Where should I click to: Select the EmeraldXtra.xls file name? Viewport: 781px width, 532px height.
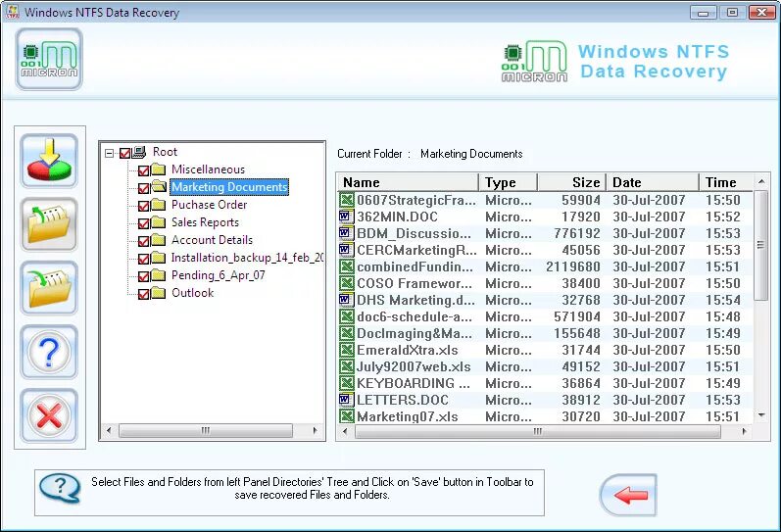(x=407, y=350)
